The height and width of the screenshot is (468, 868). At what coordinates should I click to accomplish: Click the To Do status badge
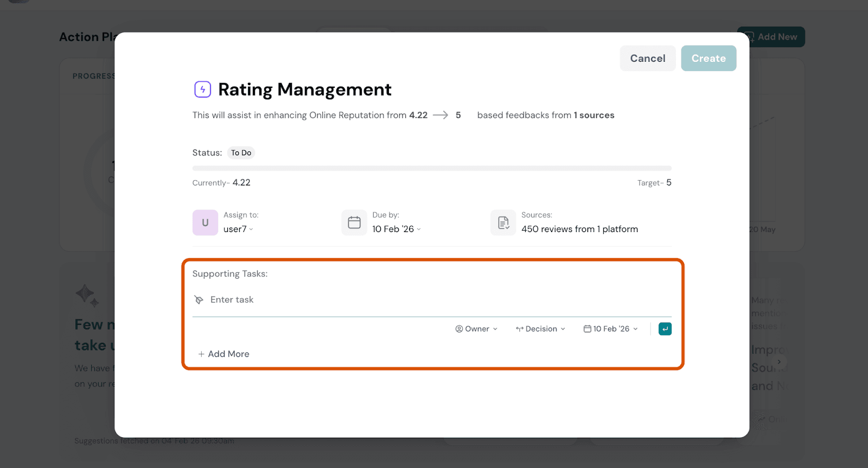tap(241, 153)
